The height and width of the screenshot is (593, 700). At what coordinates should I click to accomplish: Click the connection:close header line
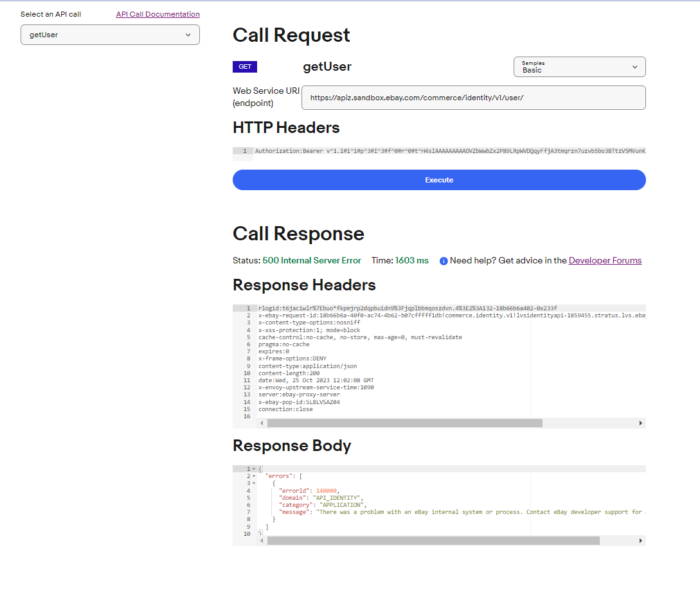(285, 410)
